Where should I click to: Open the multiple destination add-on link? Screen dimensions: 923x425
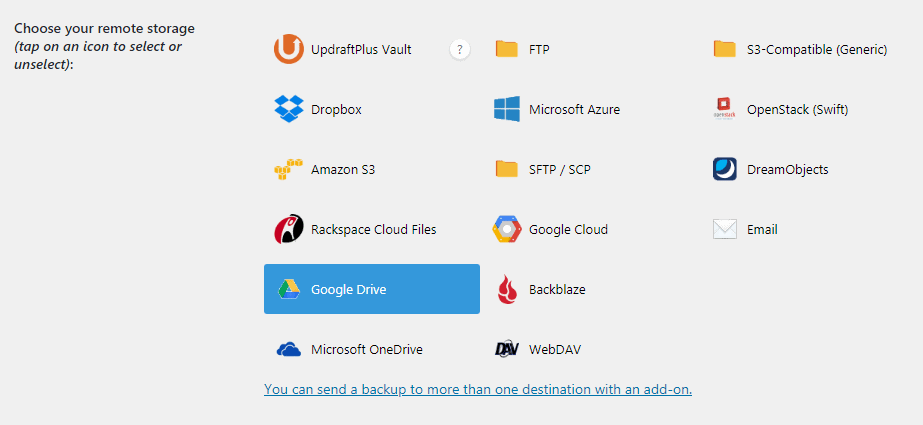[478, 389]
